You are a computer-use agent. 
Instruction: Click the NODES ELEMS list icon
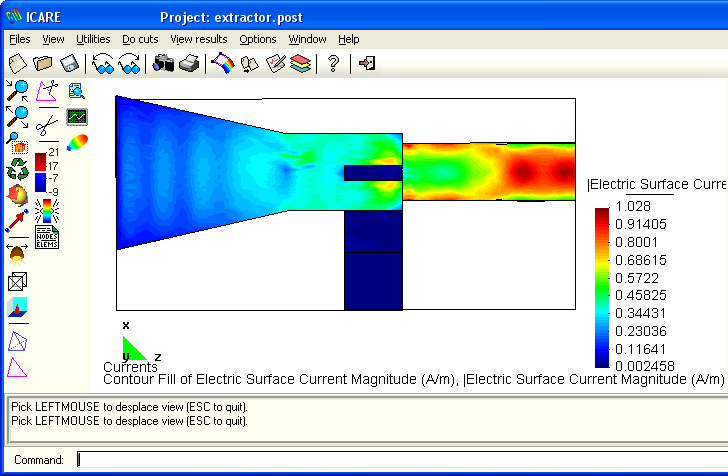point(47,237)
